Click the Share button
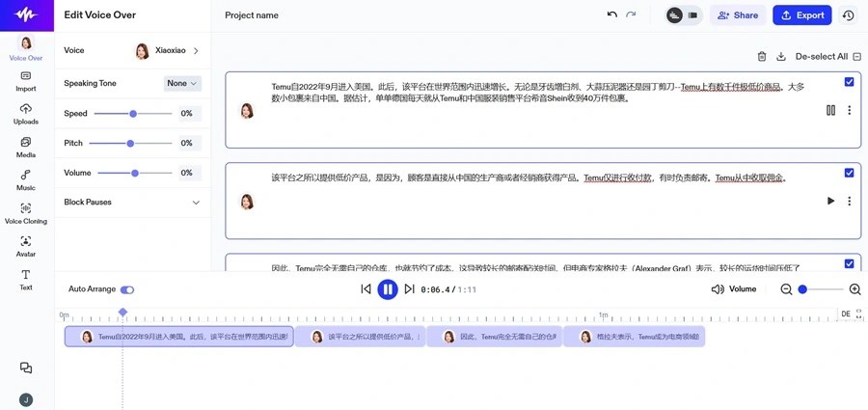This screenshot has width=868, height=410. (738, 15)
